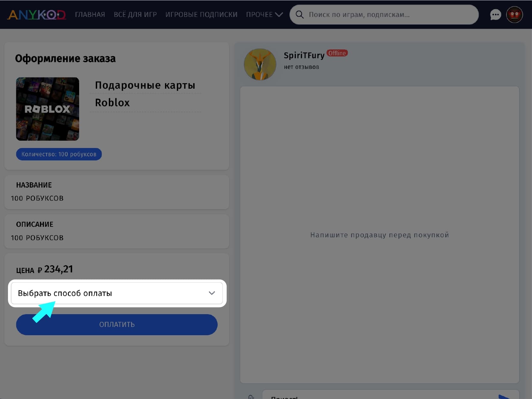Viewport: 532px width, 399px height.
Task: Click Оформление заказа heading
Action: click(65, 58)
